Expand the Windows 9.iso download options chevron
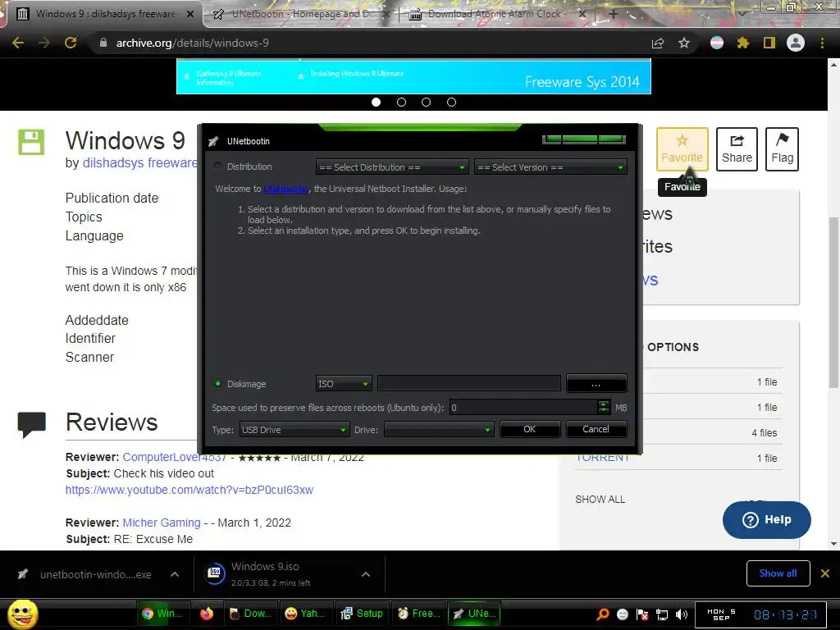 tap(366, 574)
